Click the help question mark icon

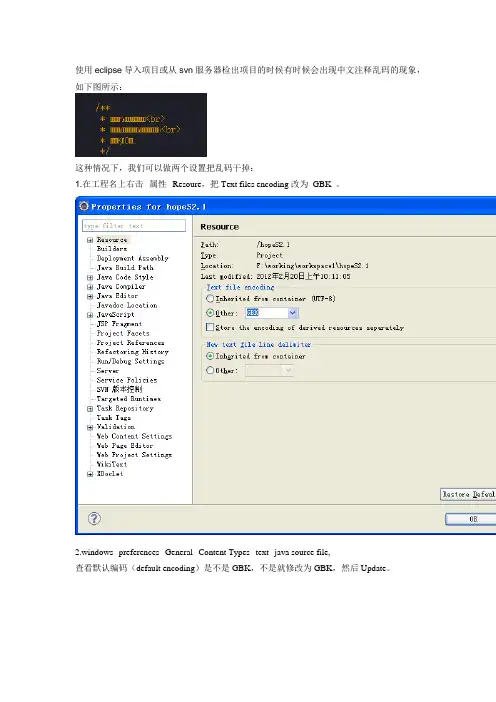94,518
